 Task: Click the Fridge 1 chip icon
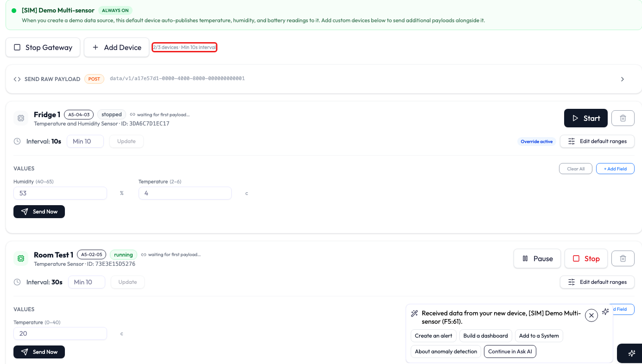21,118
